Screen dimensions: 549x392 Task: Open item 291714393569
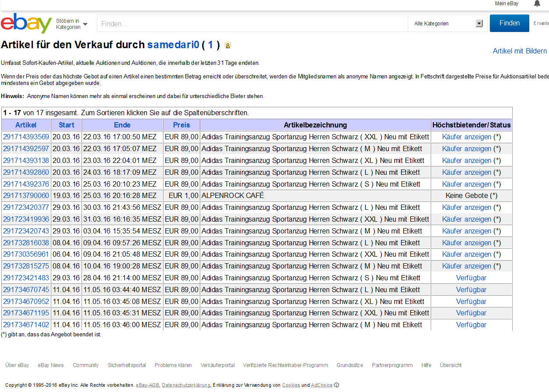(26, 137)
